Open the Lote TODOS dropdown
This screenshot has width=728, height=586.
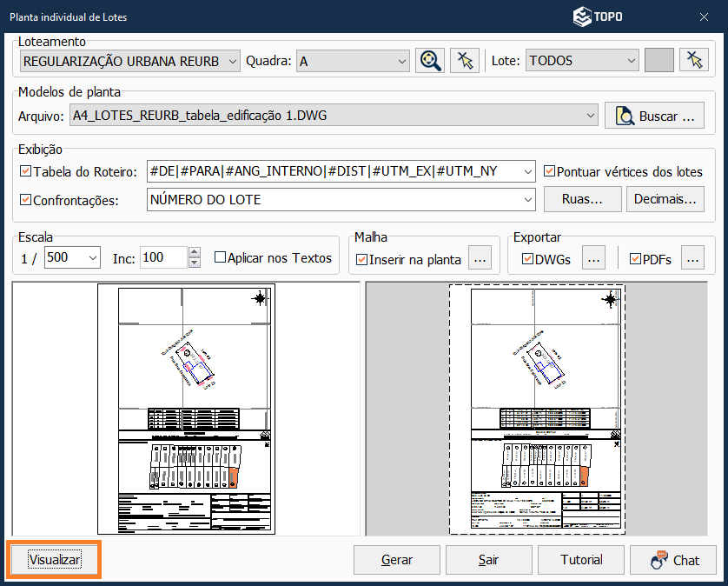631,61
